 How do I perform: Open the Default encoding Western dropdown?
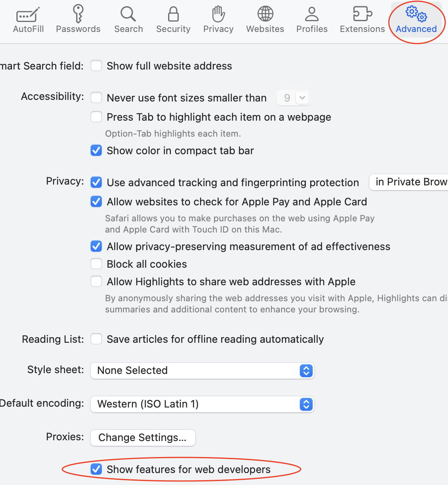click(202, 404)
